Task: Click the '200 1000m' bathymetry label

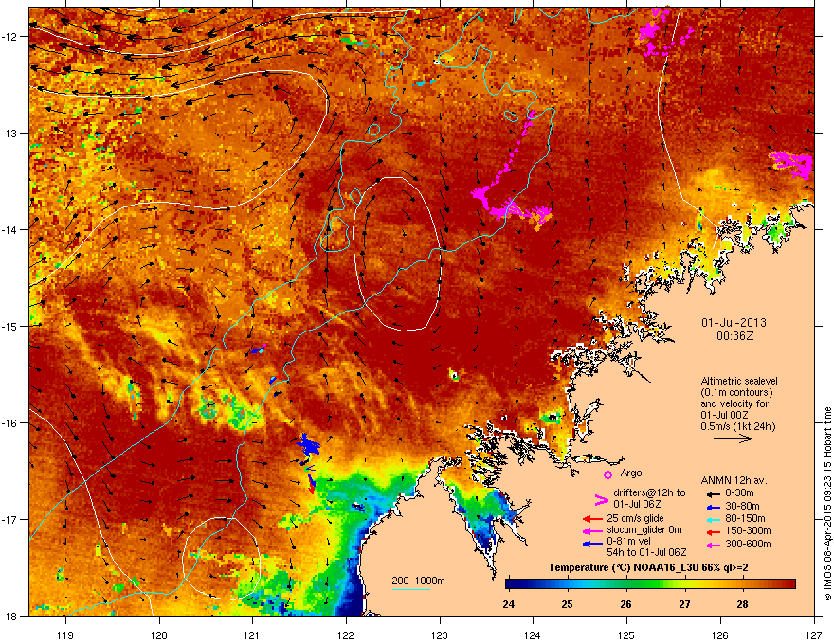Action: point(418,581)
